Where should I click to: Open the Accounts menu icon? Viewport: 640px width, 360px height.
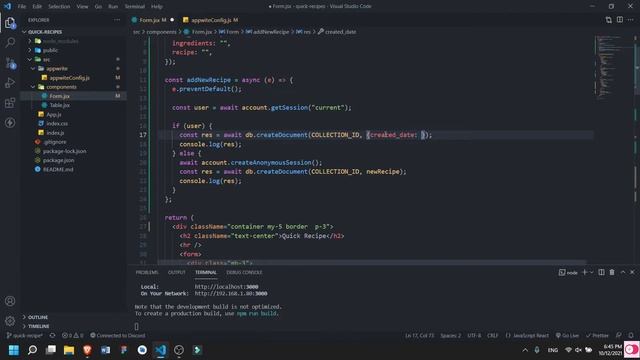(x=10, y=301)
